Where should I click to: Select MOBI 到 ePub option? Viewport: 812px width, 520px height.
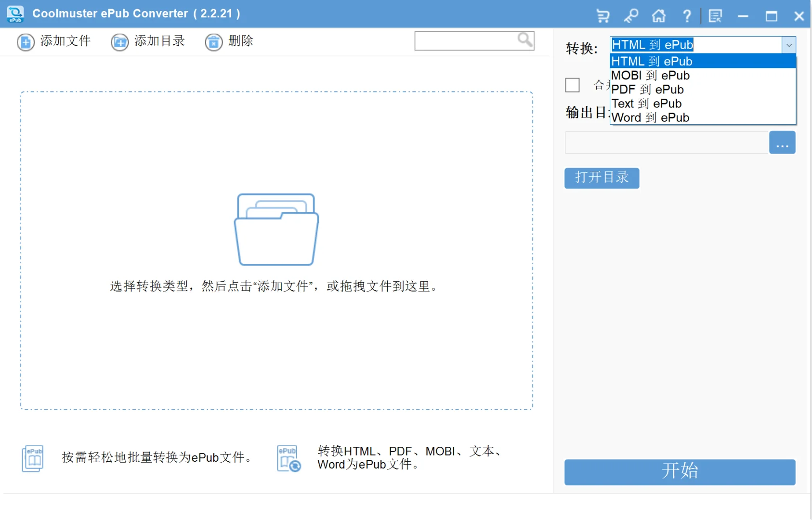[703, 76]
